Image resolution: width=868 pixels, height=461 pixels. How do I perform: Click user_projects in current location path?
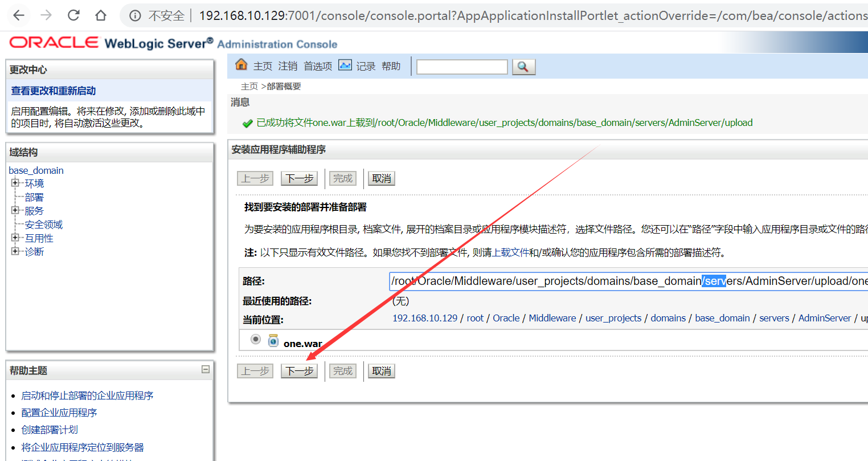(x=613, y=318)
